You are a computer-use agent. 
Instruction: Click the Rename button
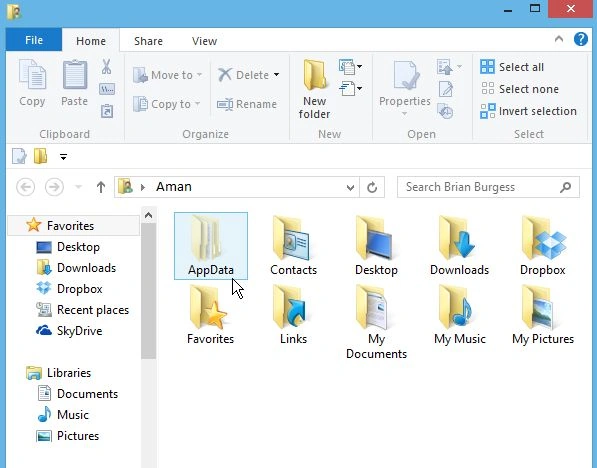(x=247, y=104)
